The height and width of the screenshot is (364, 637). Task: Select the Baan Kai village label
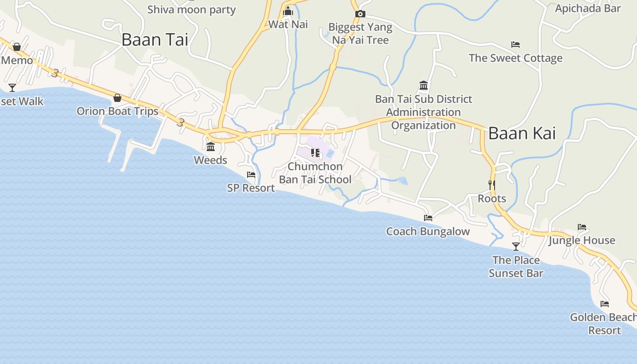(522, 133)
